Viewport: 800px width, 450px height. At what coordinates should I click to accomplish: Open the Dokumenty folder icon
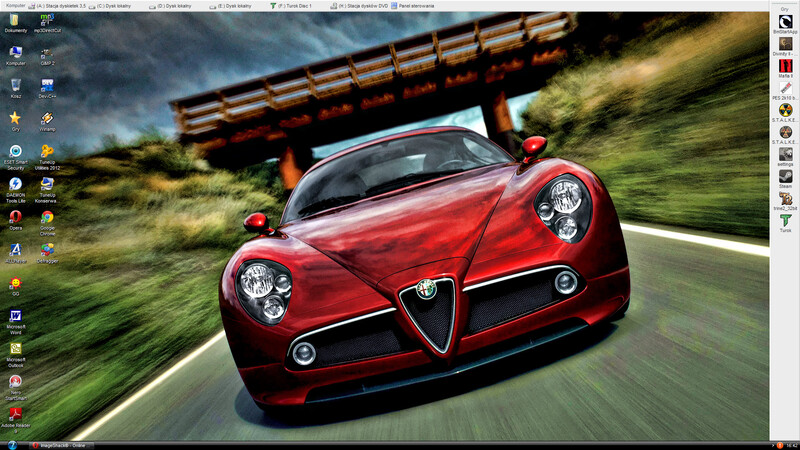point(15,20)
